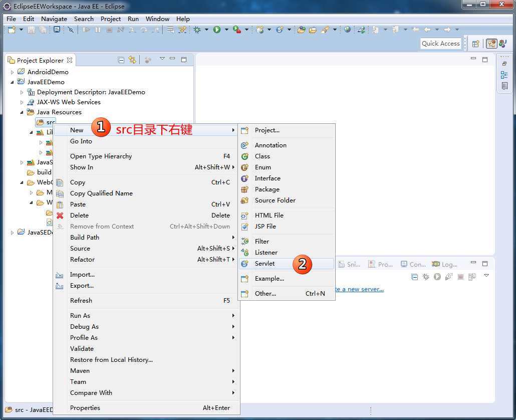Click the green Run toolbar button

click(216, 30)
